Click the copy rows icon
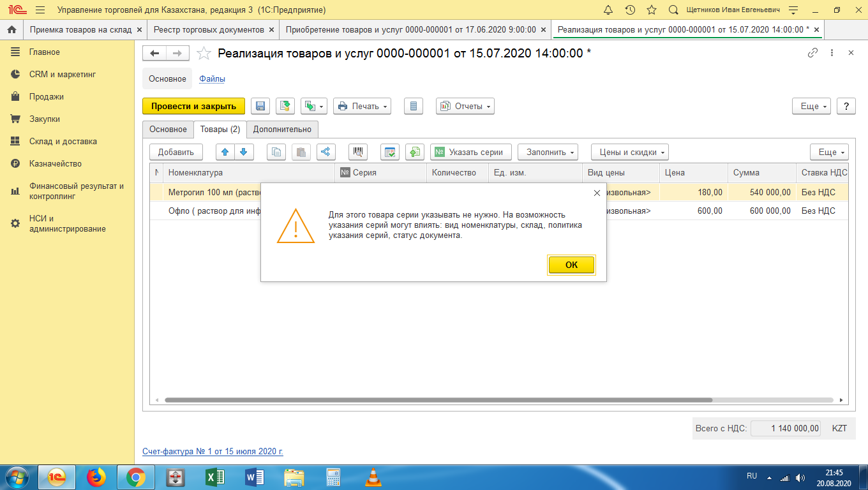The height and width of the screenshot is (490, 868). point(276,152)
